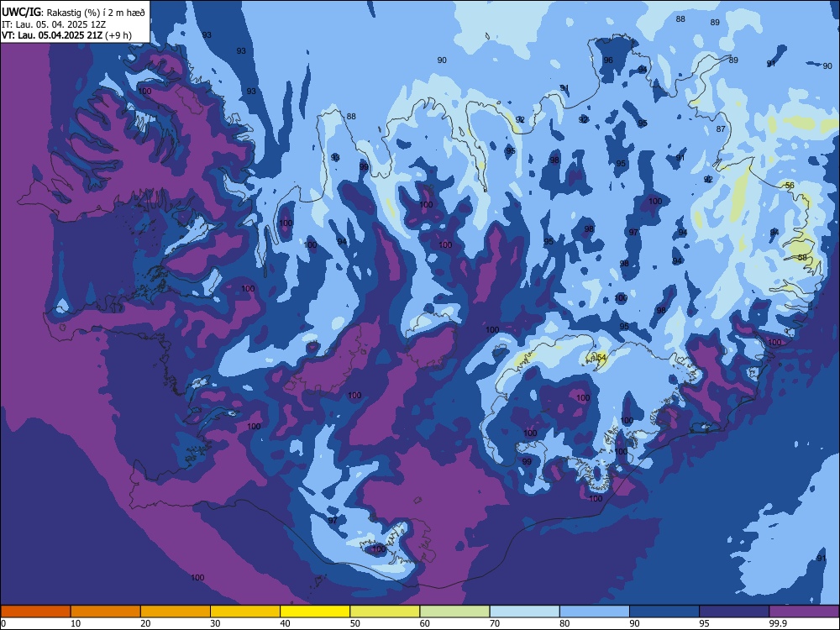The height and width of the screenshot is (630, 840).
Task: Click the '40' legend tick label
Action: click(x=285, y=623)
